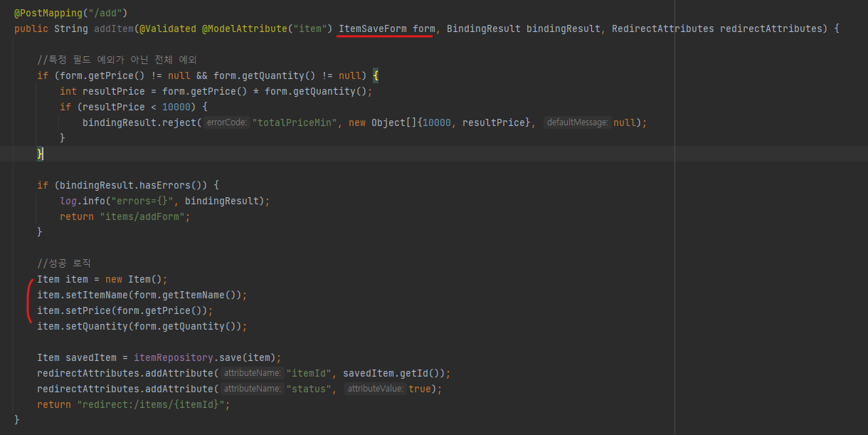Select the "status" attribute string
The height and width of the screenshot is (435, 868).
pyautogui.click(x=309, y=389)
